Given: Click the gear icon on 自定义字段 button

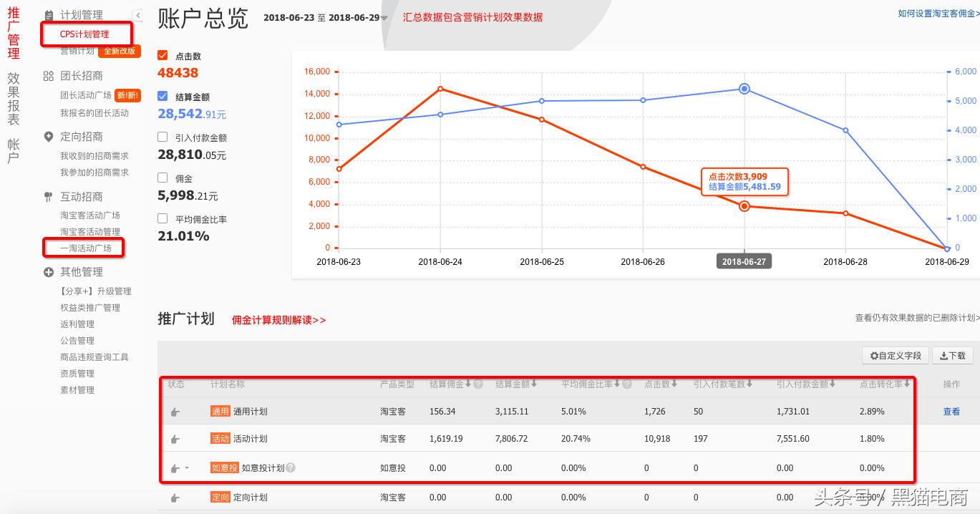Looking at the screenshot, I should pyautogui.click(x=873, y=355).
